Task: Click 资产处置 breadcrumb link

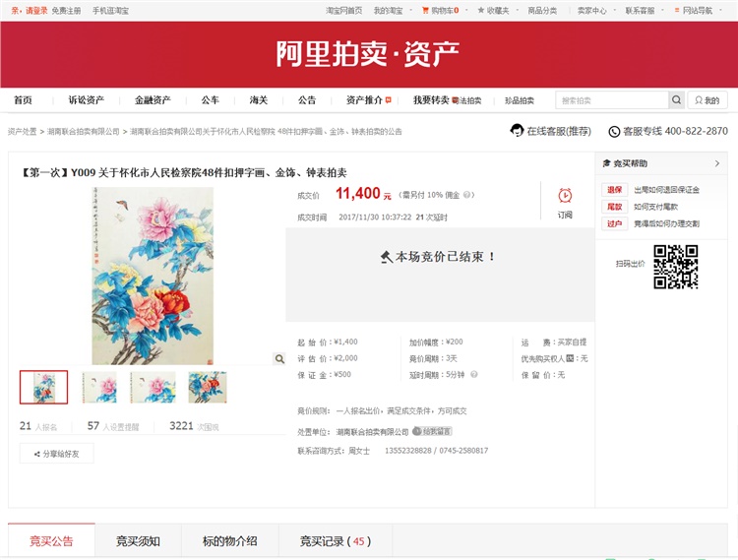Action: click(22, 131)
